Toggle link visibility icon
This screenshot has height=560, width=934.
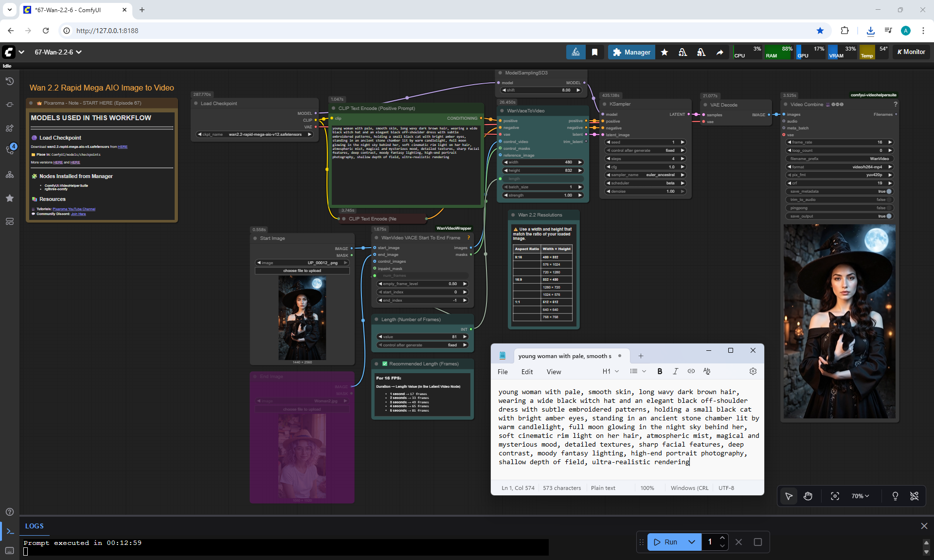click(x=915, y=496)
